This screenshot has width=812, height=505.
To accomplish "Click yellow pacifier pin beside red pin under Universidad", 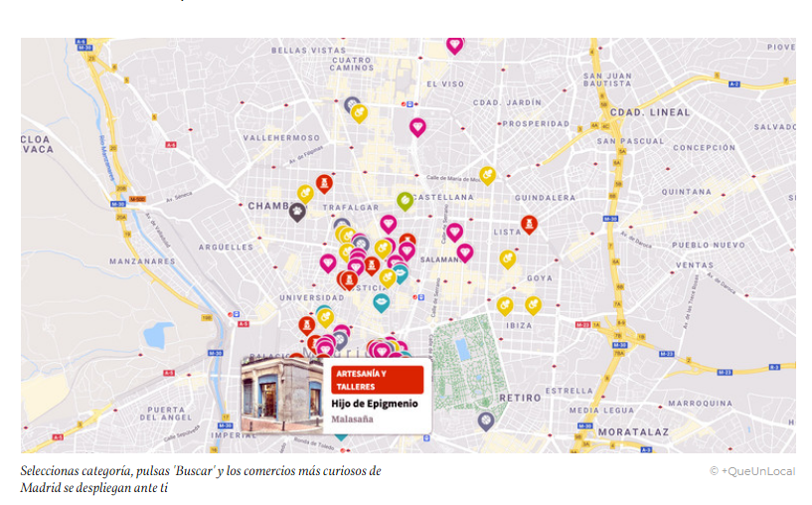I will click(x=325, y=317).
